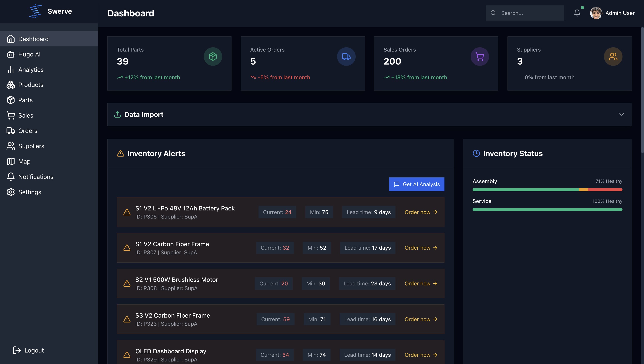Click the Active Orders truck icon

click(346, 56)
